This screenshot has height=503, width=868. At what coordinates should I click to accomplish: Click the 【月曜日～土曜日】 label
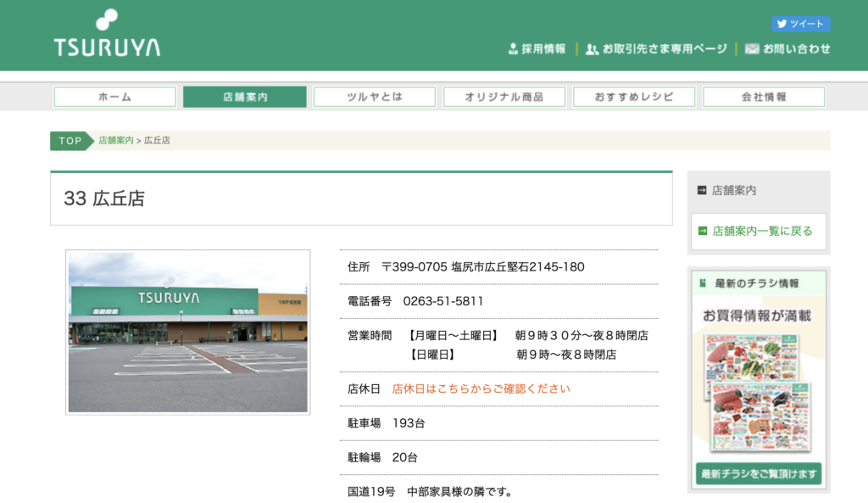[453, 336]
